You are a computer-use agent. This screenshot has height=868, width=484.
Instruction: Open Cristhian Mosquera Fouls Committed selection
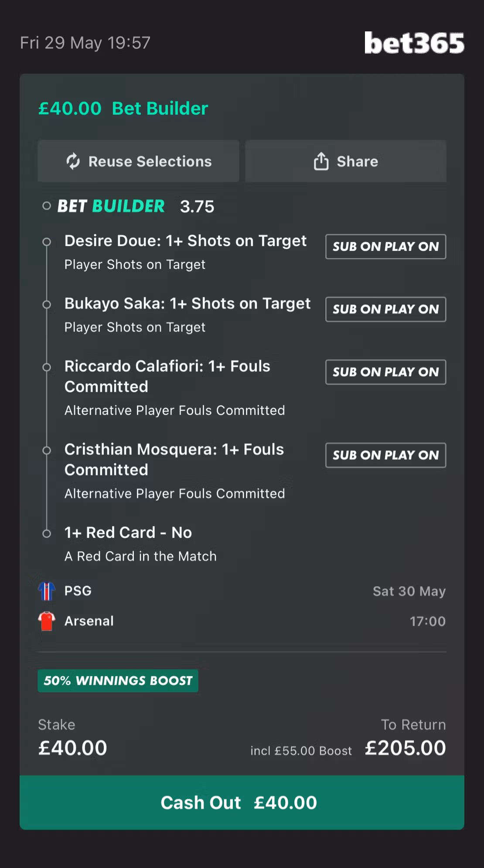[x=174, y=471]
